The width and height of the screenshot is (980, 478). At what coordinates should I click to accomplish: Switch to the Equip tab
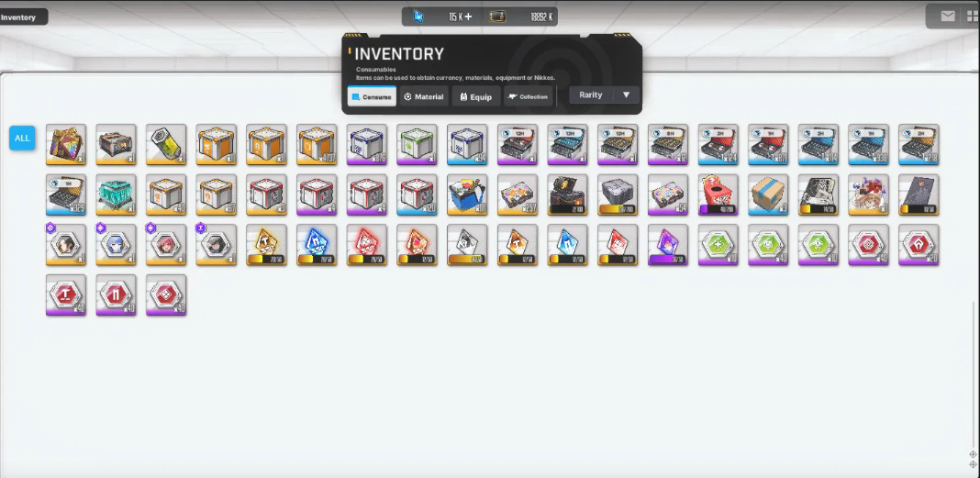[x=475, y=97]
